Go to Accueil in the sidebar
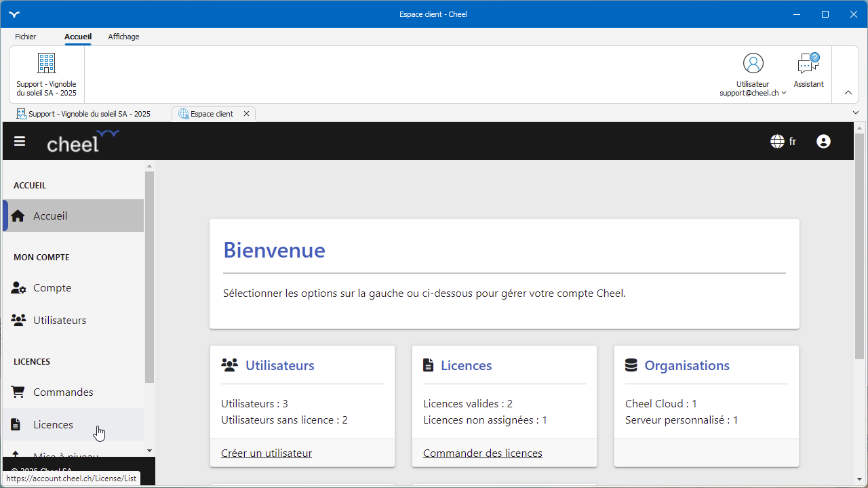This screenshot has width=868, height=488. pyautogui.click(x=73, y=216)
